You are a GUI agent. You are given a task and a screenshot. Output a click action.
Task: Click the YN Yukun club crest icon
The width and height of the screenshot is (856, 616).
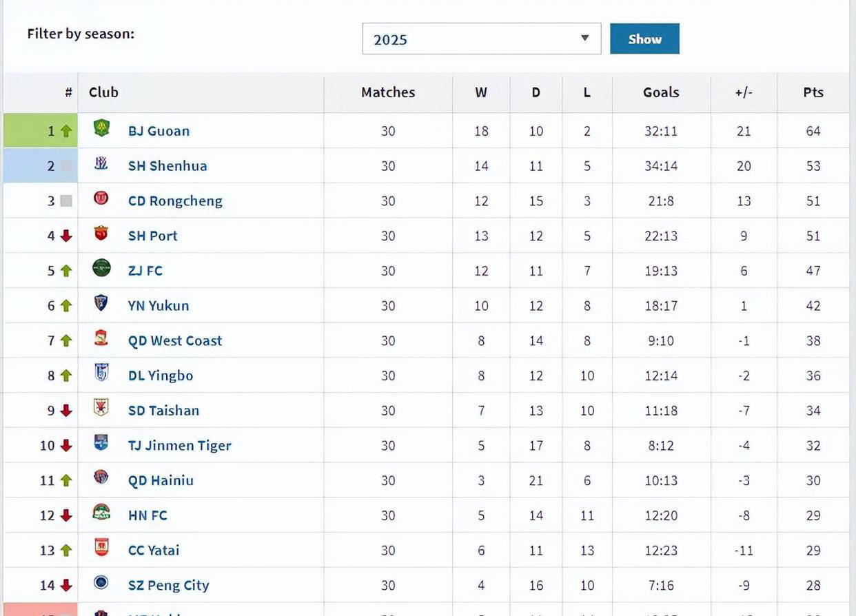click(101, 303)
